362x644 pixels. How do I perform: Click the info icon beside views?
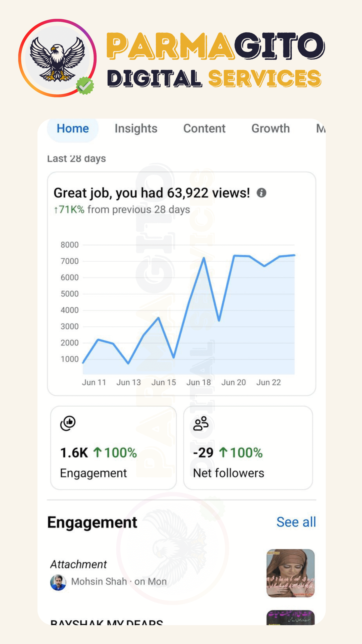click(x=261, y=193)
